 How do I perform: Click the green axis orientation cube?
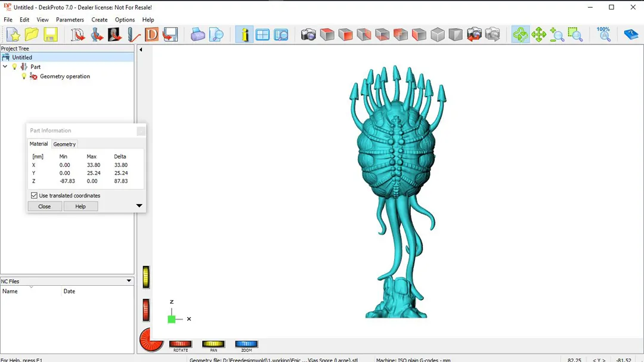(172, 319)
